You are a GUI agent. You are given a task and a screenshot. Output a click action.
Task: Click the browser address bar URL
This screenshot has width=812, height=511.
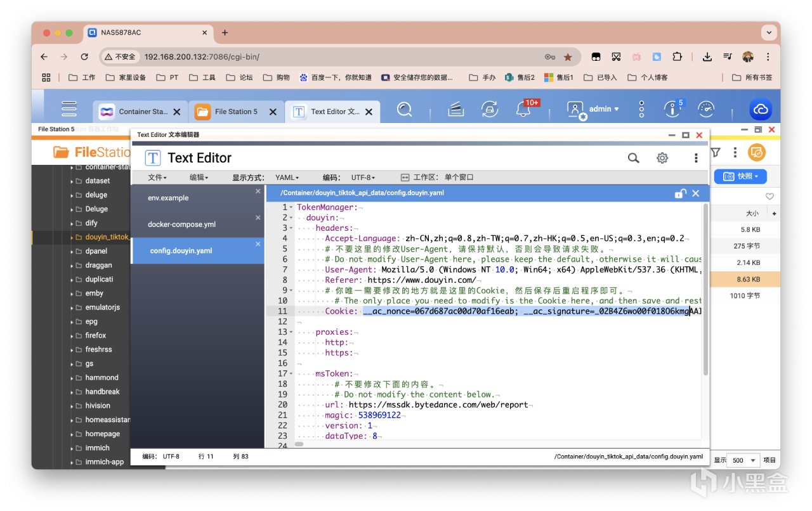pos(202,57)
